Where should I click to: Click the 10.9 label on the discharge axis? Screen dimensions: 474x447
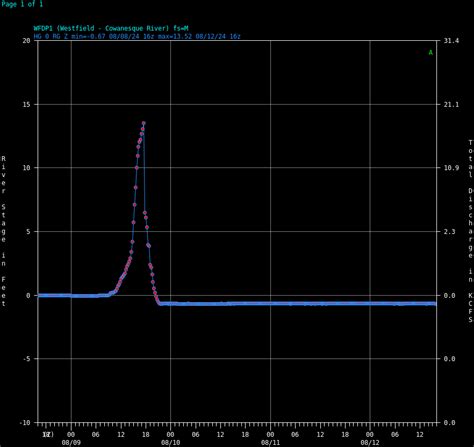tap(451, 168)
